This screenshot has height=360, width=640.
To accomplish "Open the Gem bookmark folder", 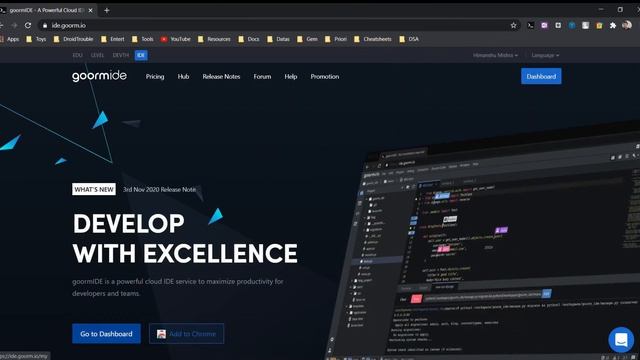I will click(x=307, y=39).
